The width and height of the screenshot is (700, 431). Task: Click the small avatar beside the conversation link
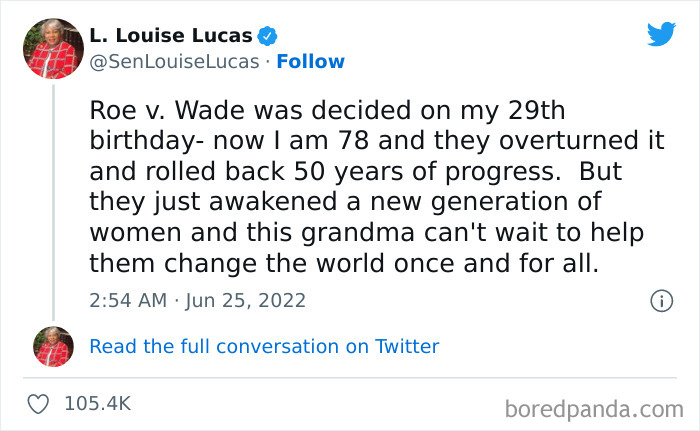[x=53, y=346]
